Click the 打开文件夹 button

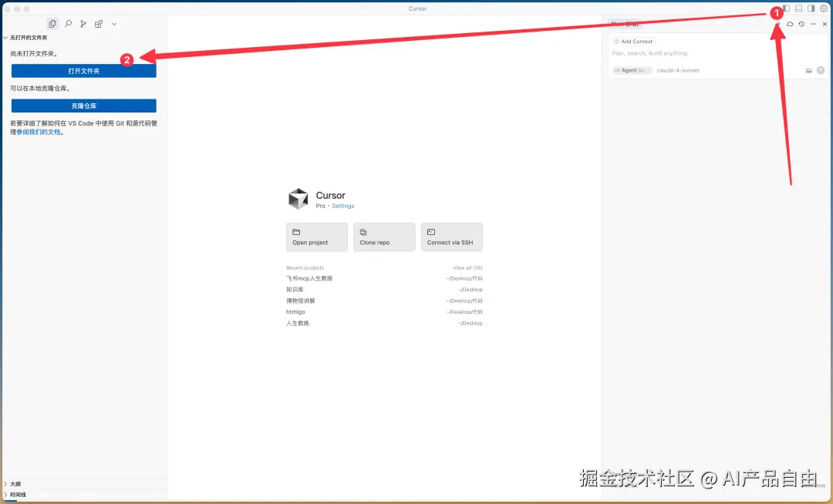(x=84, y=71)
